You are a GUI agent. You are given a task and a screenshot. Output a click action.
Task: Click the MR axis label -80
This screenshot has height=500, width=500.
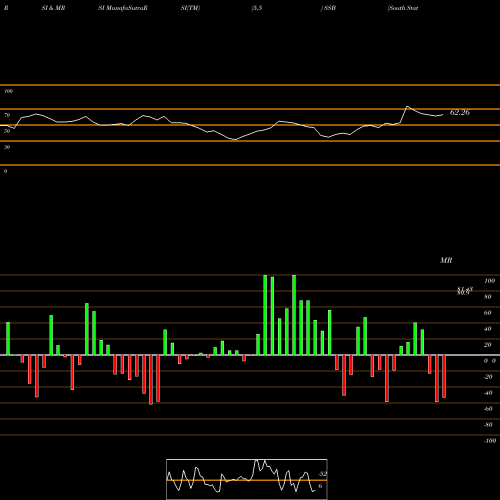(488, 425)
